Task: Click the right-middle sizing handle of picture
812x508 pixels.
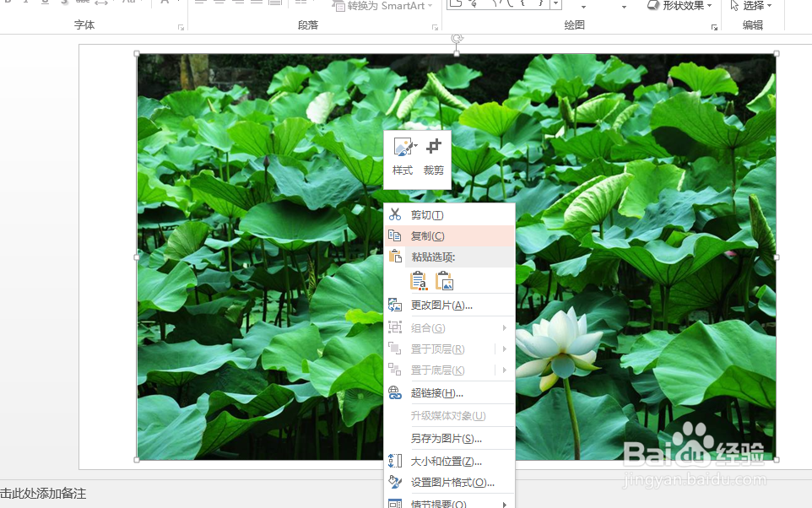Action: [x=777, y=257]
